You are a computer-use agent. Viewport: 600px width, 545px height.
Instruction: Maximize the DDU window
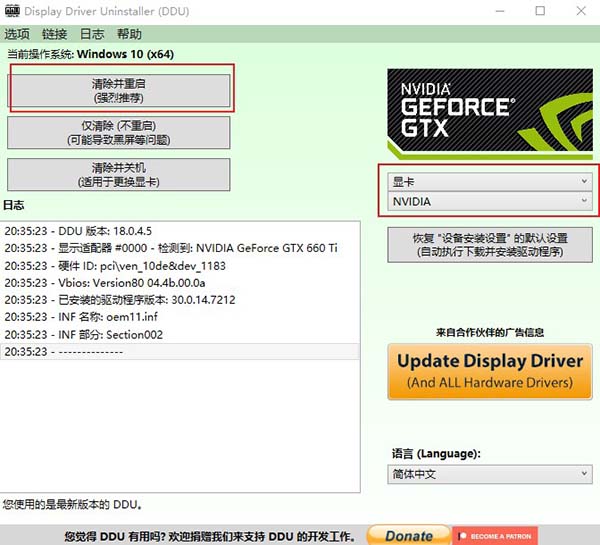coord(540,11)
